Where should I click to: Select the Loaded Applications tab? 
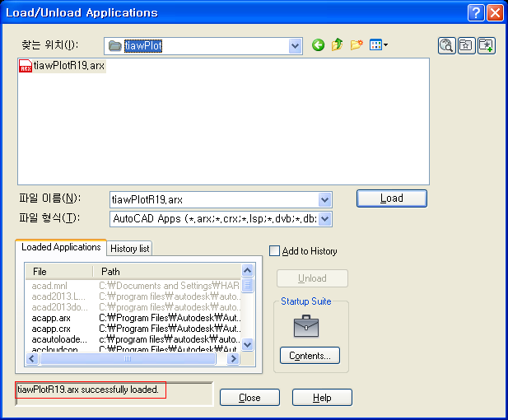click(x=61, y=247)
